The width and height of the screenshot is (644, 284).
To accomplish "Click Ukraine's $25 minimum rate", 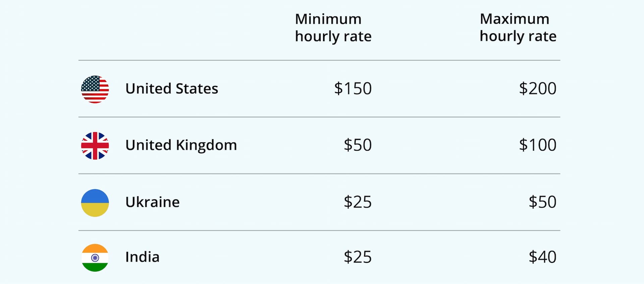I will tap(358, 202).
